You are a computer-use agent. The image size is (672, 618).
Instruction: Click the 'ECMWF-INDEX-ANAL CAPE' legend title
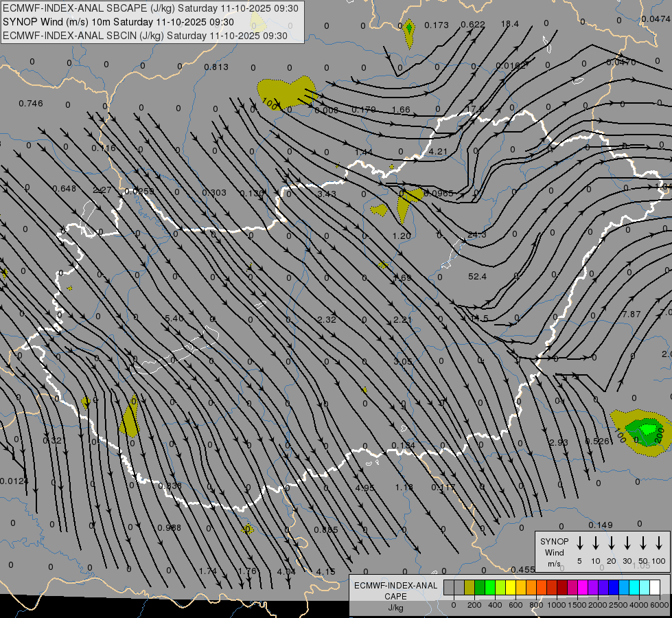click(395, 591)
